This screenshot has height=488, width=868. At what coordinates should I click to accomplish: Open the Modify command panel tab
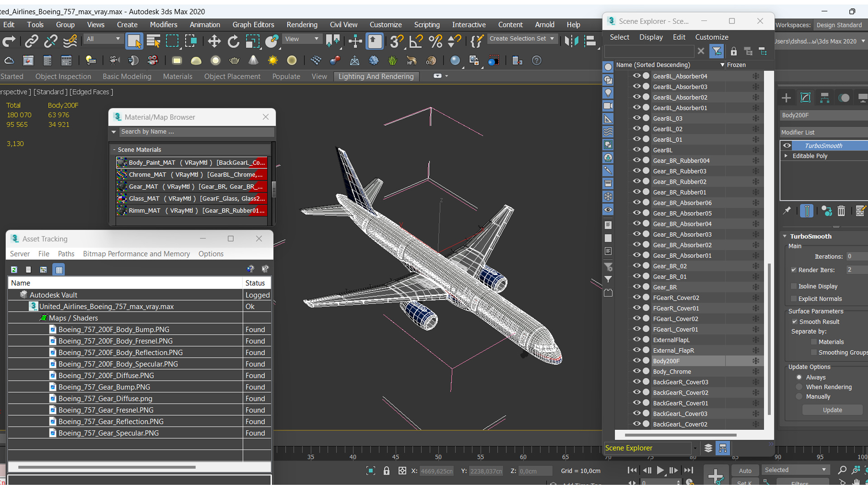coord(806,98)
